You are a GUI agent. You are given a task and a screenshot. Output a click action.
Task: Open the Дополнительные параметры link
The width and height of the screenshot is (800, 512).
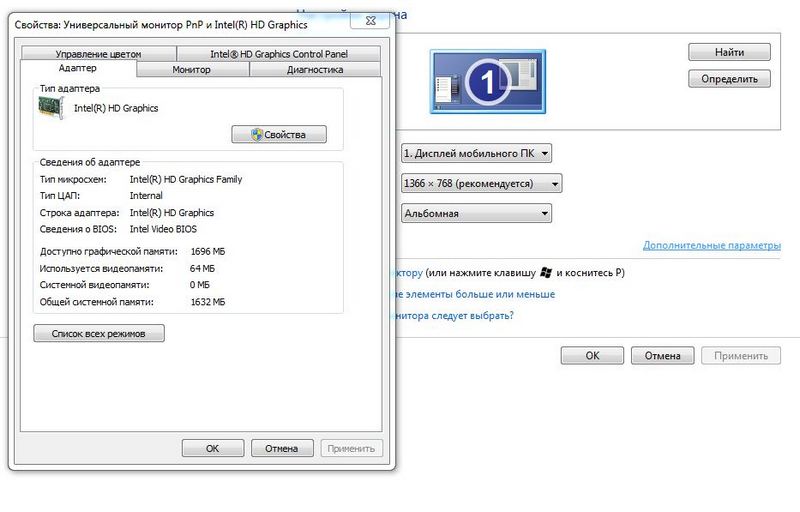pyautogui.click(x=710, y=245)
